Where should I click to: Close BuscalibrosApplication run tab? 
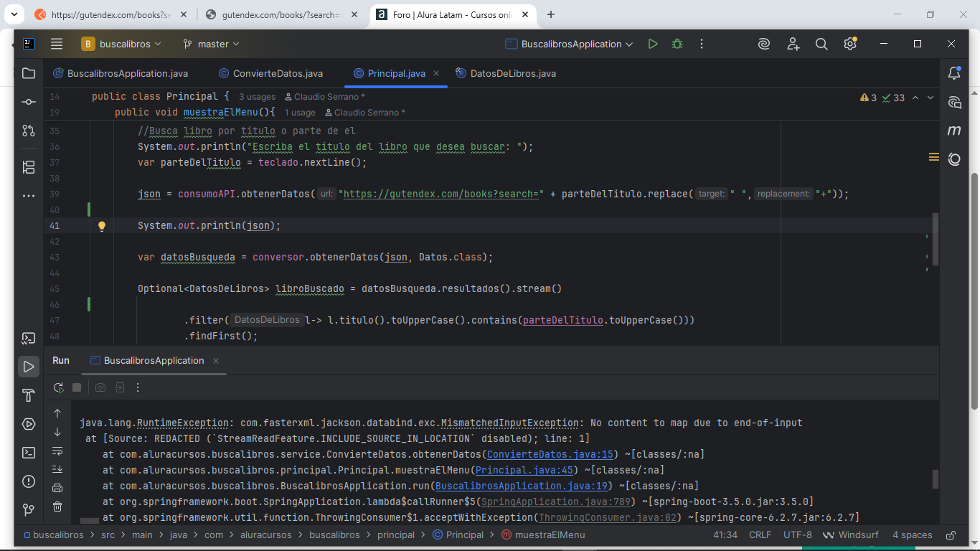click(x=216, y=361)
